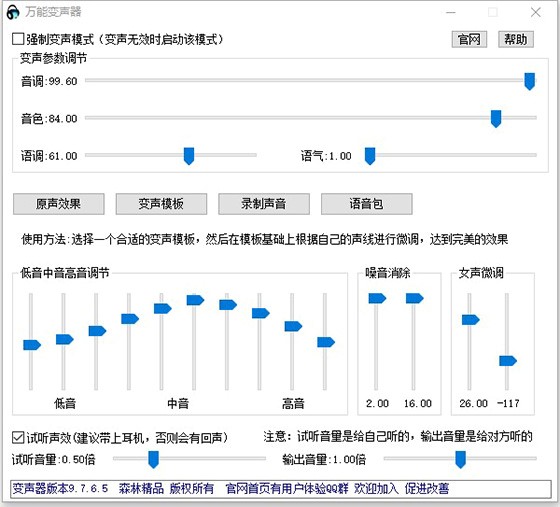The width and height of the screenshot is (560, 507).
Task: Click the 原声效果 button
Action: tap(59, 204)
